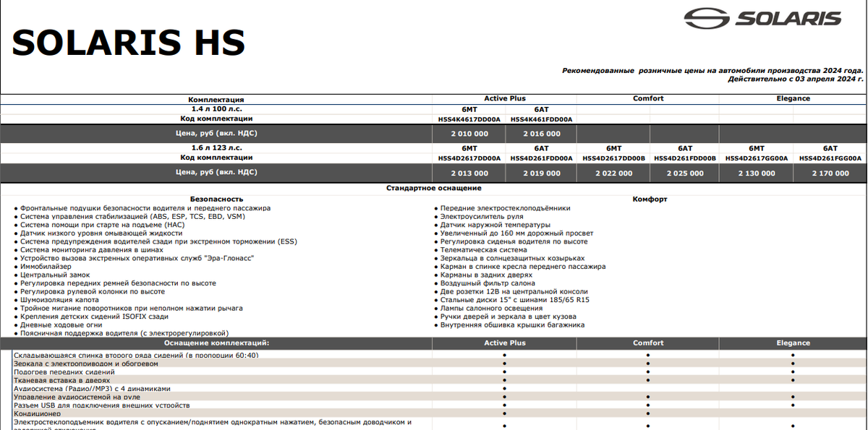Click the Solaris logo at top right
Viewport: 868px width, 430px height.
coord(762,18)
